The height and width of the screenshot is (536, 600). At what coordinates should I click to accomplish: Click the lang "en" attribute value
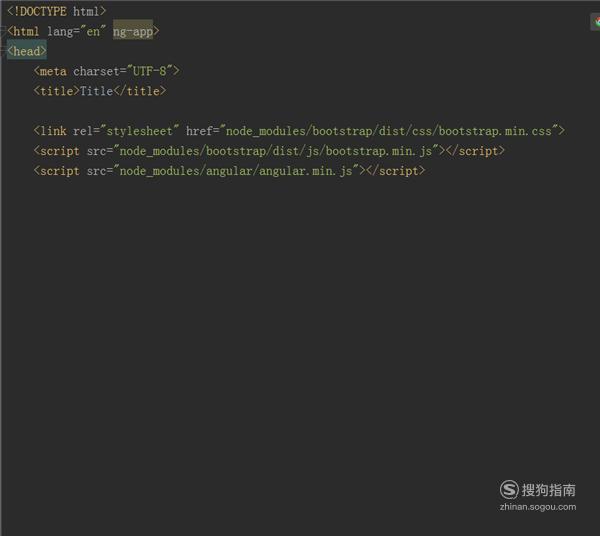coord(93,31)
